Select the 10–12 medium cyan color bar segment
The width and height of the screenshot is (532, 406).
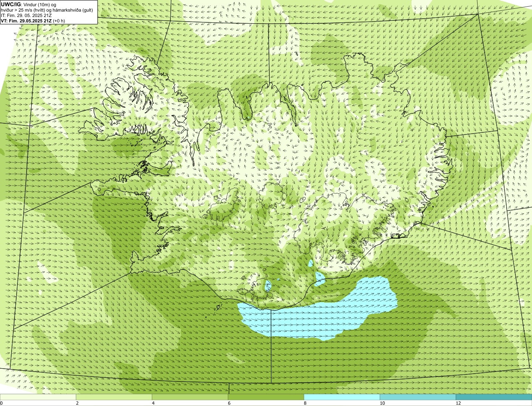[418, 397]
